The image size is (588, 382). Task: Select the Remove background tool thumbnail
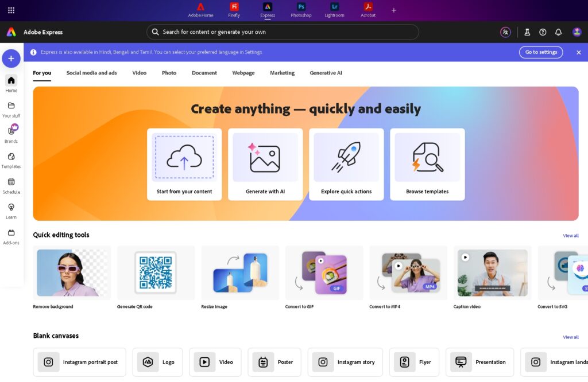[x=72, y=273]
